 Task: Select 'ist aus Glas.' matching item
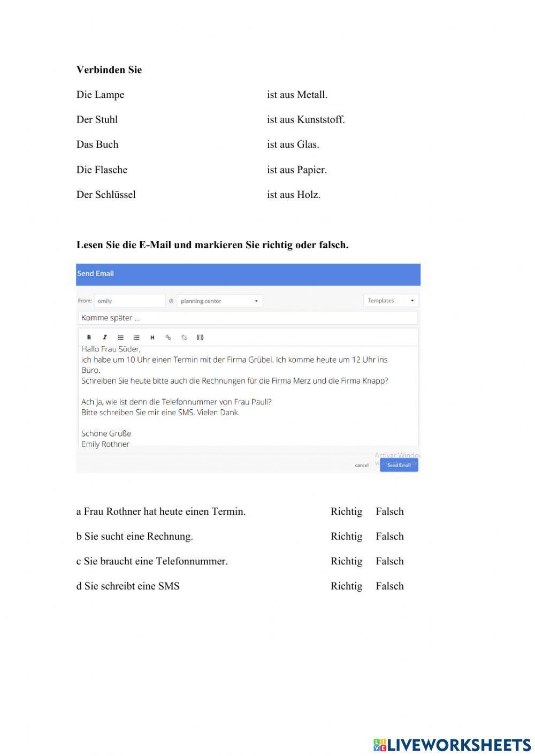click(x=293, y=144)
